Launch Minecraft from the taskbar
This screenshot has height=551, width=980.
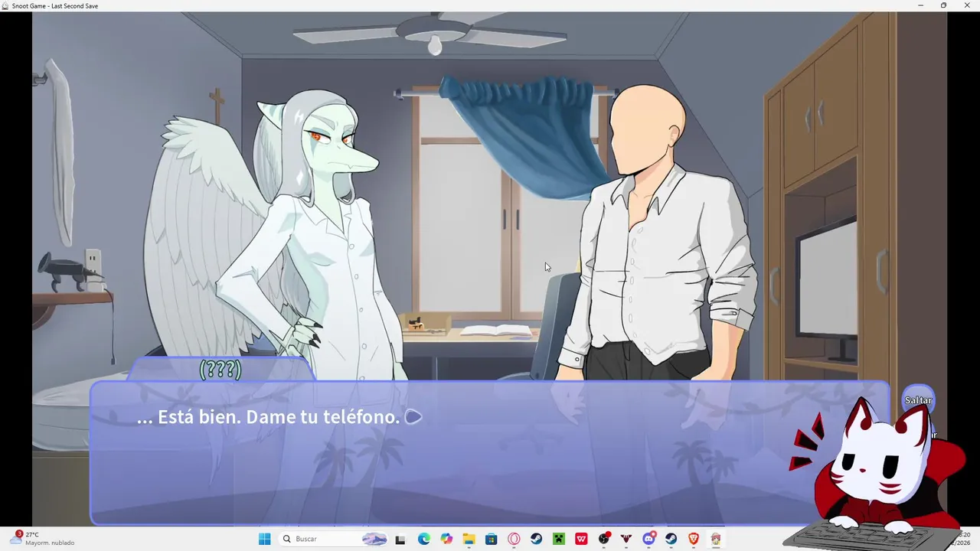coord(559,539)
